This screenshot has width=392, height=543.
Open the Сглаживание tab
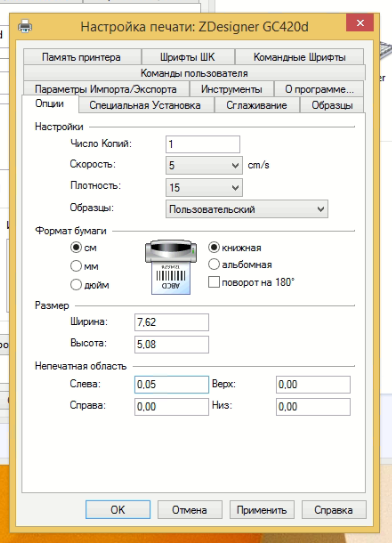(x=257, y=105)
